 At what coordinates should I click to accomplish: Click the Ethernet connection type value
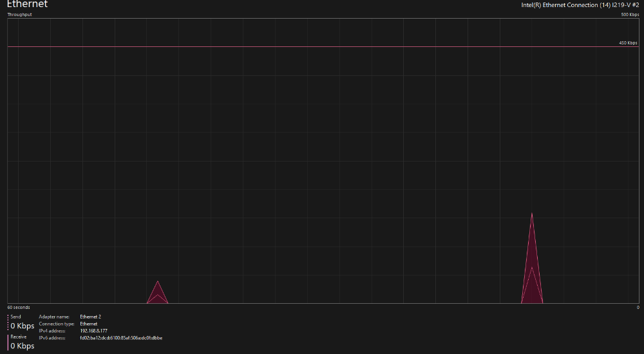coord(89,324)
